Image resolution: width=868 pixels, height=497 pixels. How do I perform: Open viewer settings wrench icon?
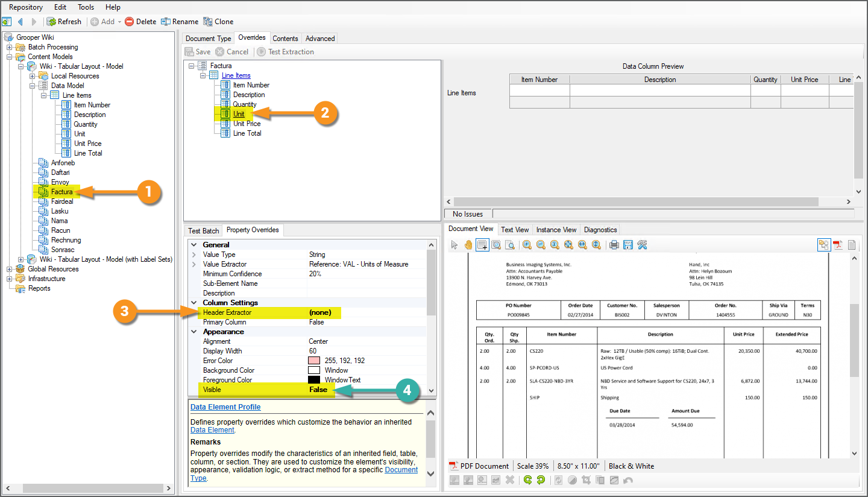click(641, 245)
